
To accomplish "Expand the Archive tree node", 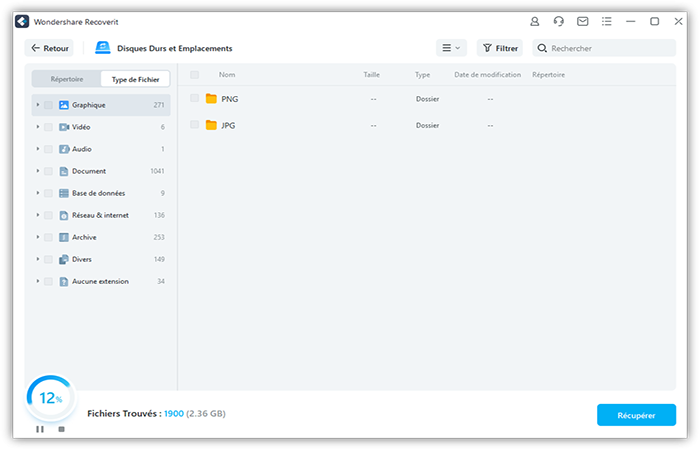I will (38, 237).
